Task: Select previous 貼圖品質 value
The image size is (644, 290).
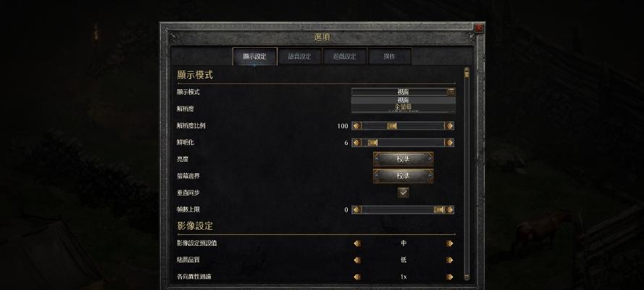Action: 357,260
